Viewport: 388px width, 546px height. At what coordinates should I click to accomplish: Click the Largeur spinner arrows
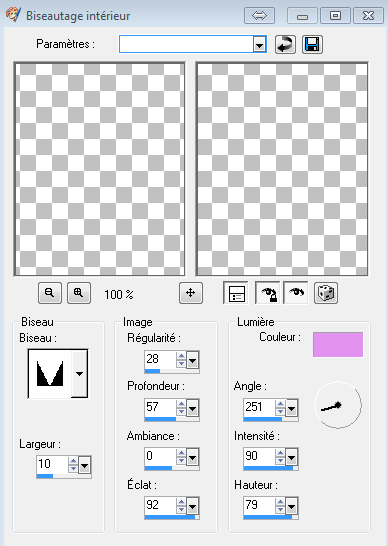click(x=73, y=465)
